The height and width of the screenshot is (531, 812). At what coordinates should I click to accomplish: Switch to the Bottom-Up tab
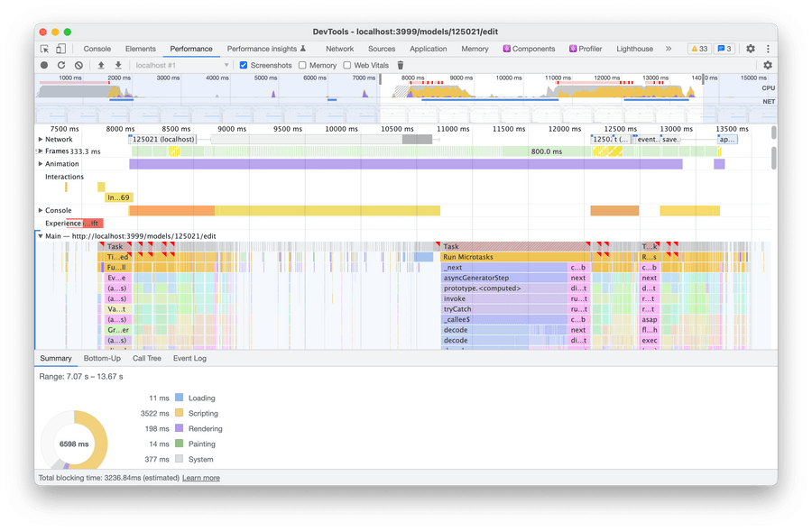click(102, 358)
